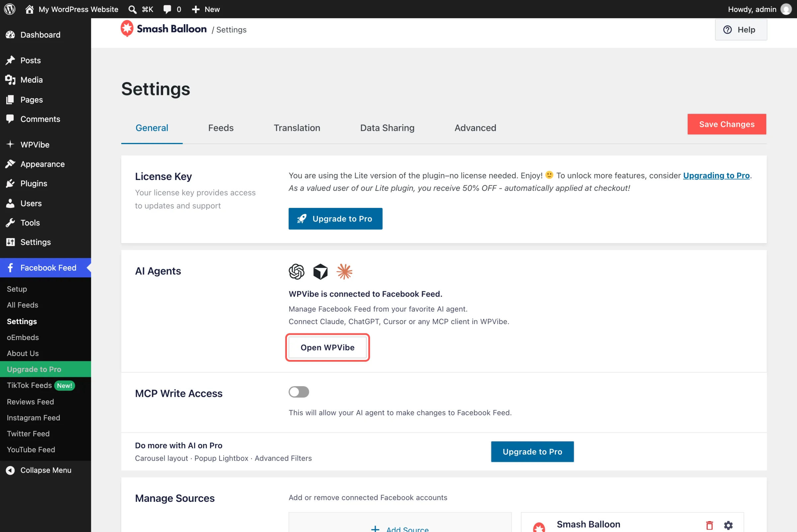Open Instagram Feed submenu item
797x532 pixels.
(33, 418)
